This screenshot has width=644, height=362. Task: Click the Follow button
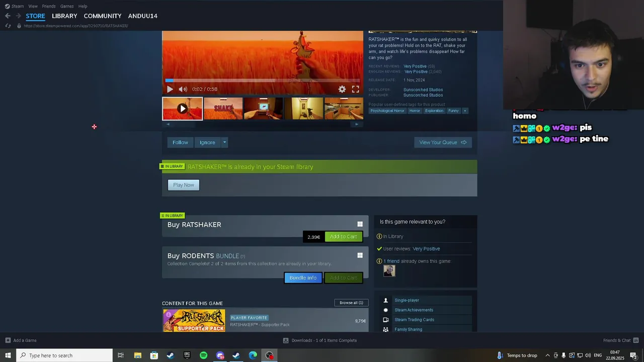click(180, 142)
